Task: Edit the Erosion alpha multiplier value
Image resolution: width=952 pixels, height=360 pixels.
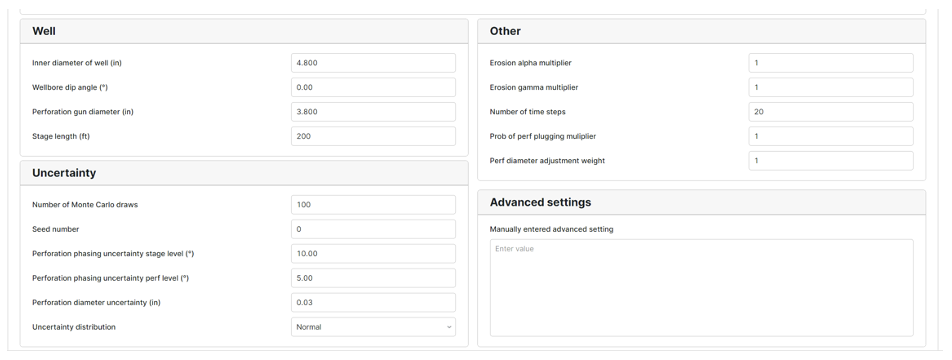Action: tap(831, 63)
